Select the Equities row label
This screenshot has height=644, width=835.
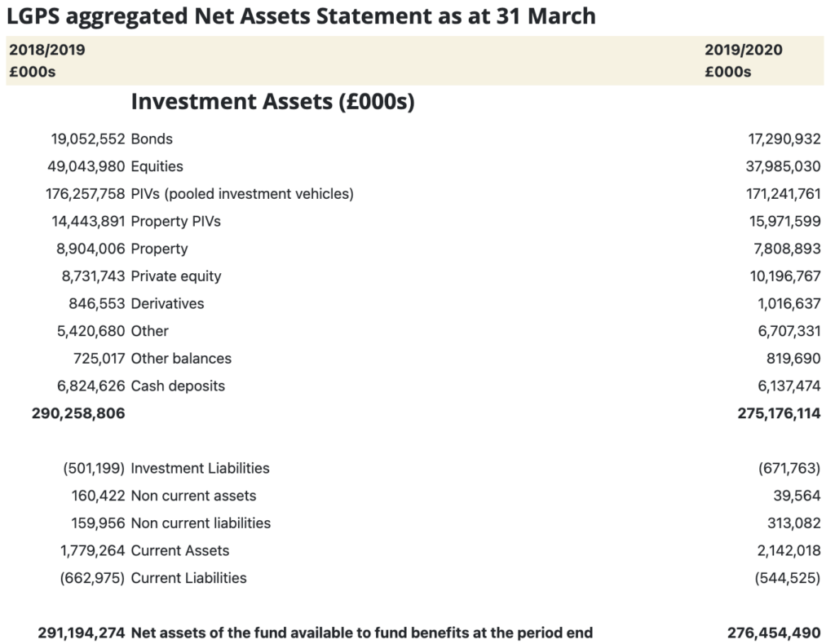(x=157, y=166)
